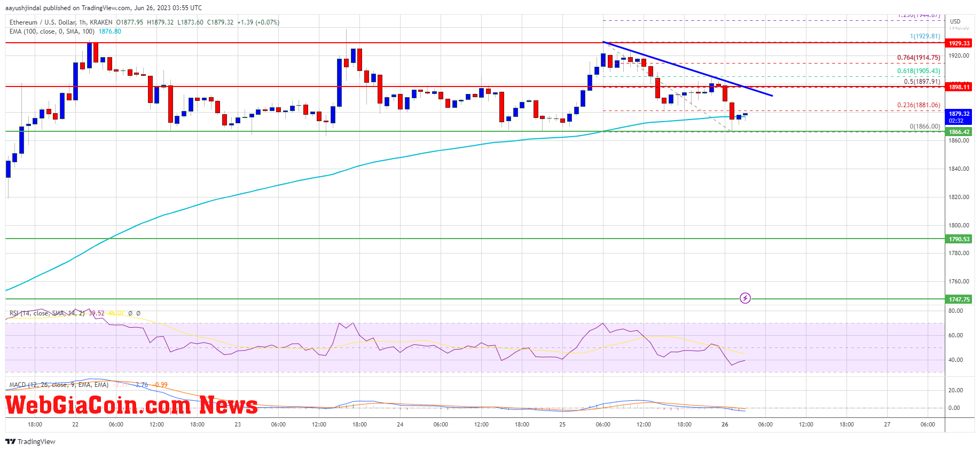This screenshot has width=980, height=451.
Task: Click the green 1866.42 price label
Action: (x=959, y=132)
